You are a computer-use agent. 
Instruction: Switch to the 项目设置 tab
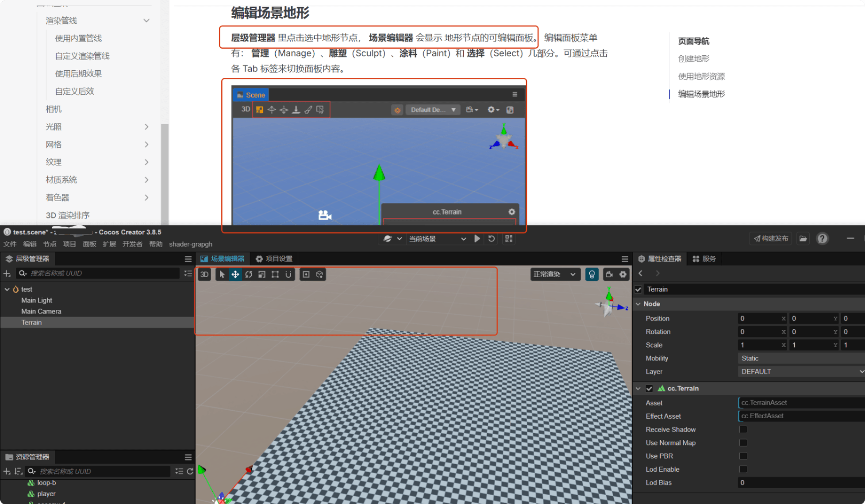point(274,259)
